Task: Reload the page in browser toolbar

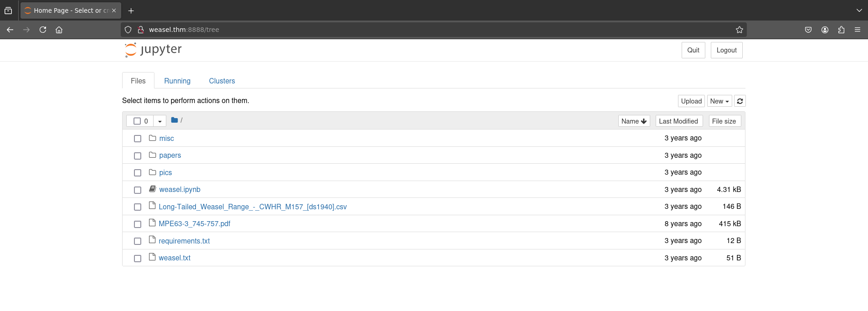Action: (x=43, y=30)
